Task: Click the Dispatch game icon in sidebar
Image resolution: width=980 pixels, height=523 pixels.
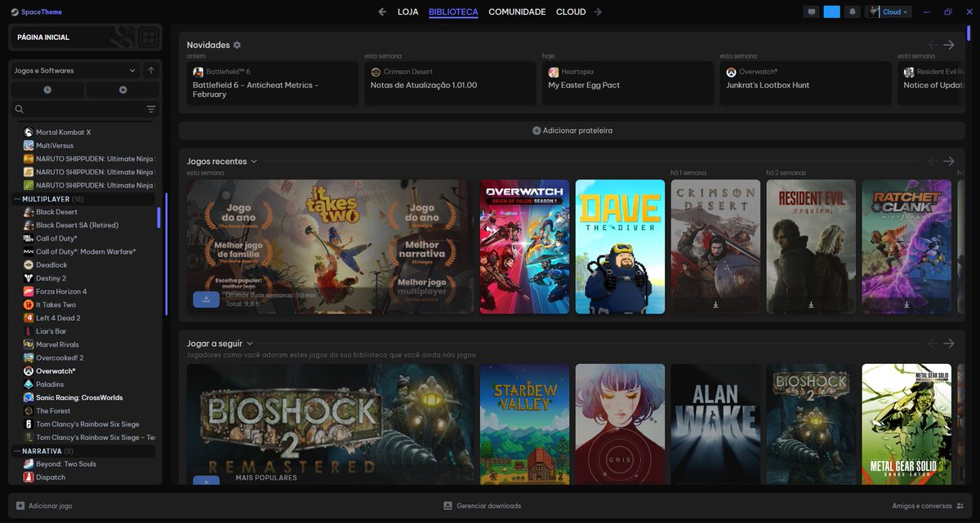Action: [x=29, y=477]
